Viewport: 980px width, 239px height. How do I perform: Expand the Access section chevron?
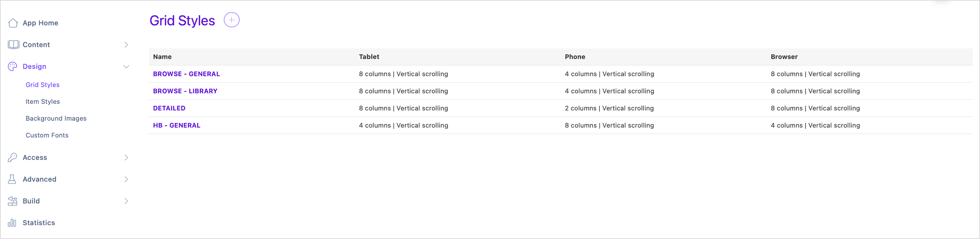point(126,157)
